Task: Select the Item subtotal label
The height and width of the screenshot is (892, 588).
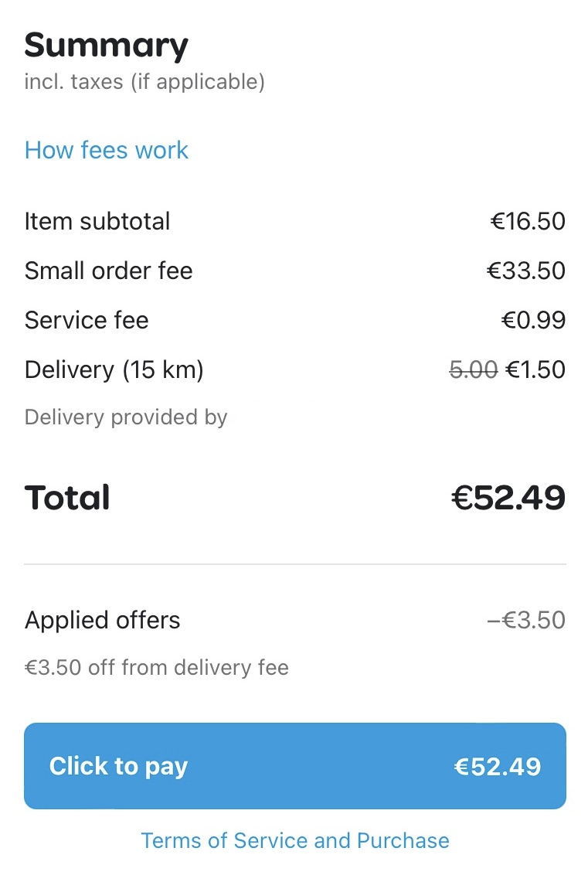Action: [97, 221]
